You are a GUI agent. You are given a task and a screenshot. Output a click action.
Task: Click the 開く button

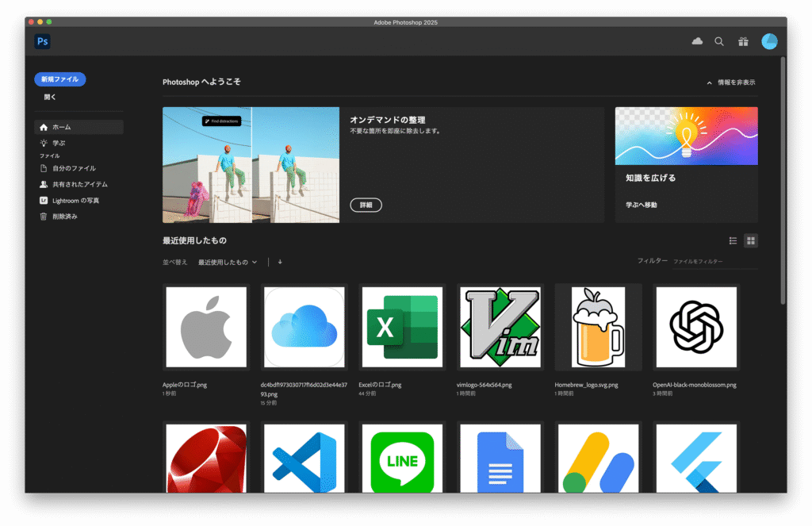(50, 97)
